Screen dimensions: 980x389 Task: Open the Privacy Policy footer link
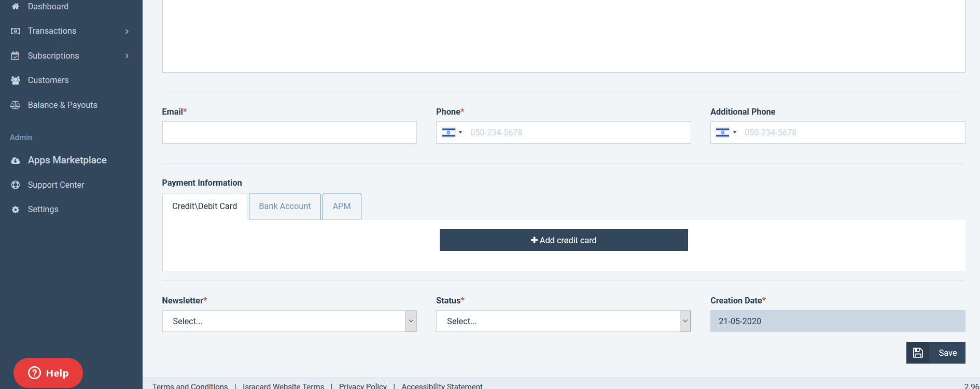[x=362, y=385]
